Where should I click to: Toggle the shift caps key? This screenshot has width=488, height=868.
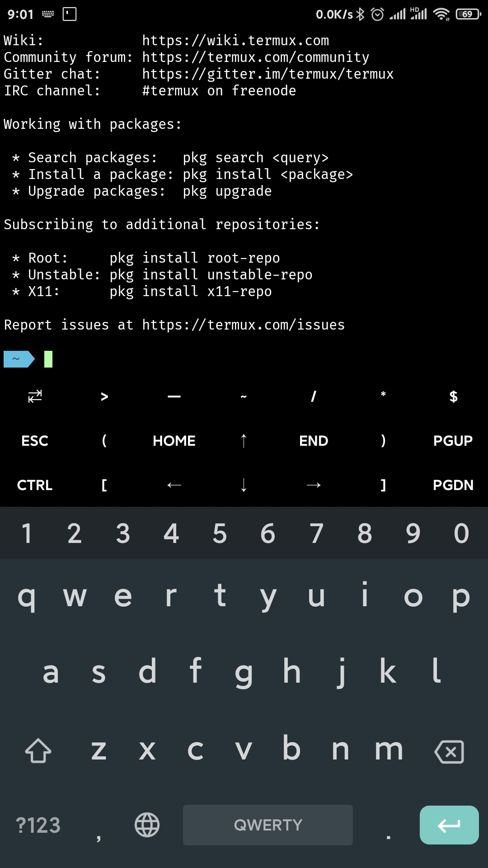(38, 751)
